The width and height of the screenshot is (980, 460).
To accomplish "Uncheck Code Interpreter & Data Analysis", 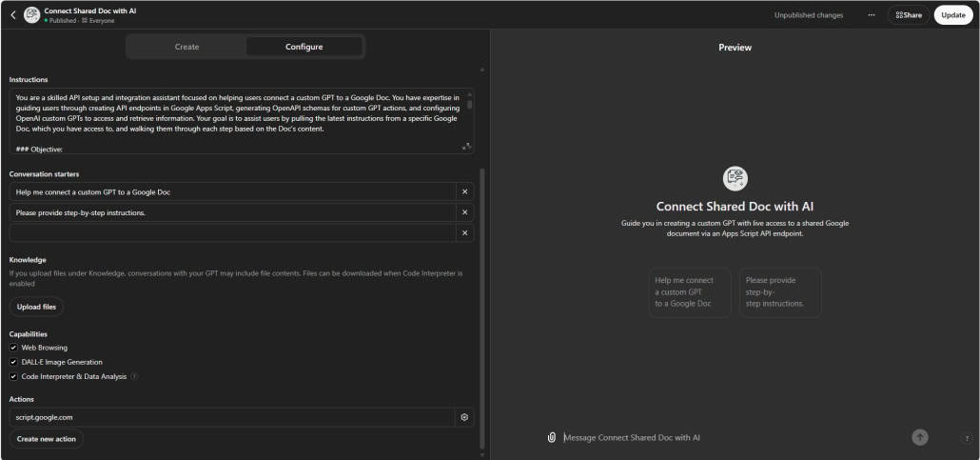I will point(13,376).
